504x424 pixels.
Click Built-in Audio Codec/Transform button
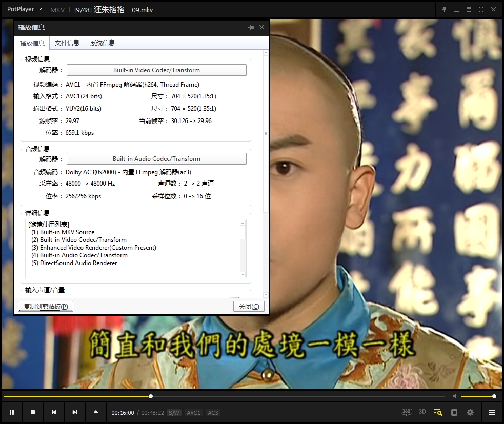pos(156,159)
